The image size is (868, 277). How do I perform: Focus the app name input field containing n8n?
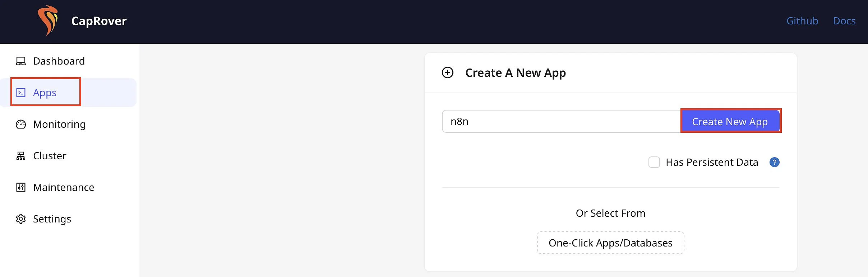pyautogui.click(x=562, y=121)
